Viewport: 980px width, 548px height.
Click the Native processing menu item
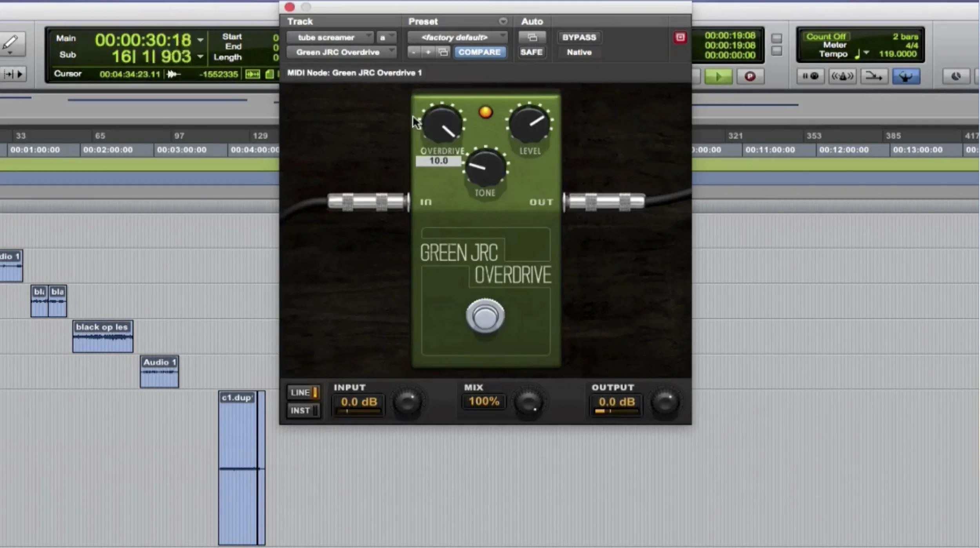click(579, 52)
